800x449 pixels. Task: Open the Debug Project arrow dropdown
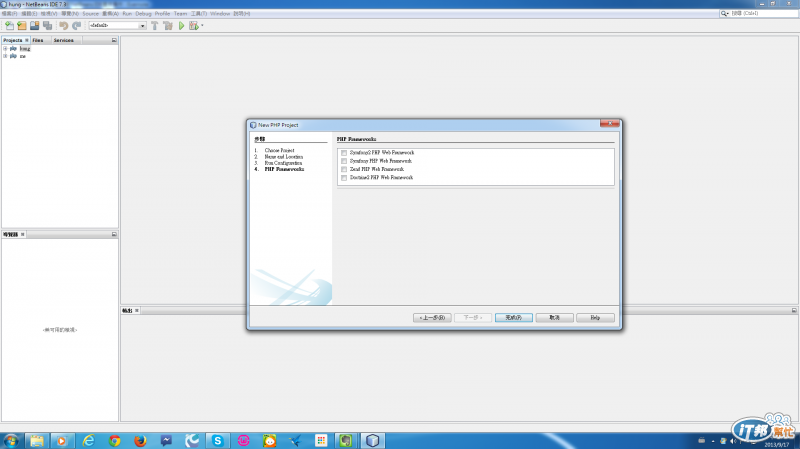tap(202, 26)
